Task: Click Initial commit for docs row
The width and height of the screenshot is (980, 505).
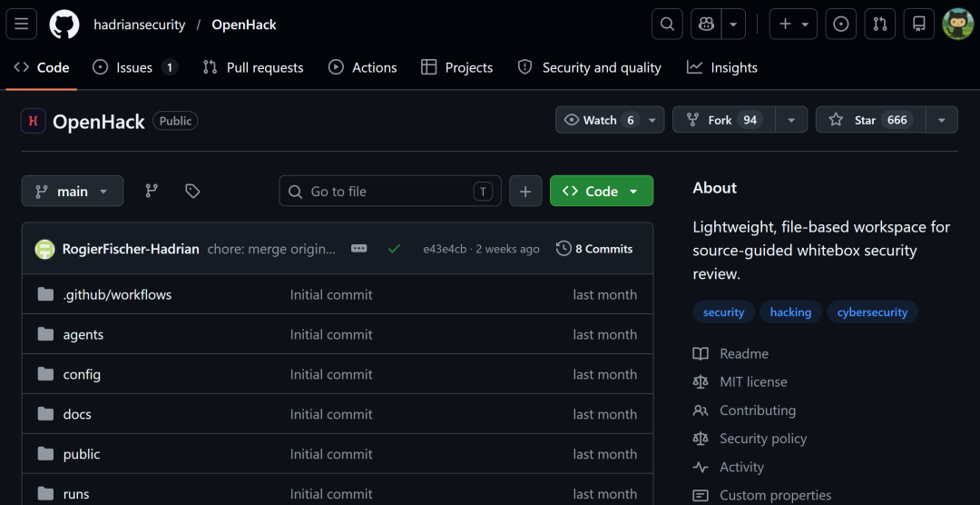Action: 331,414
